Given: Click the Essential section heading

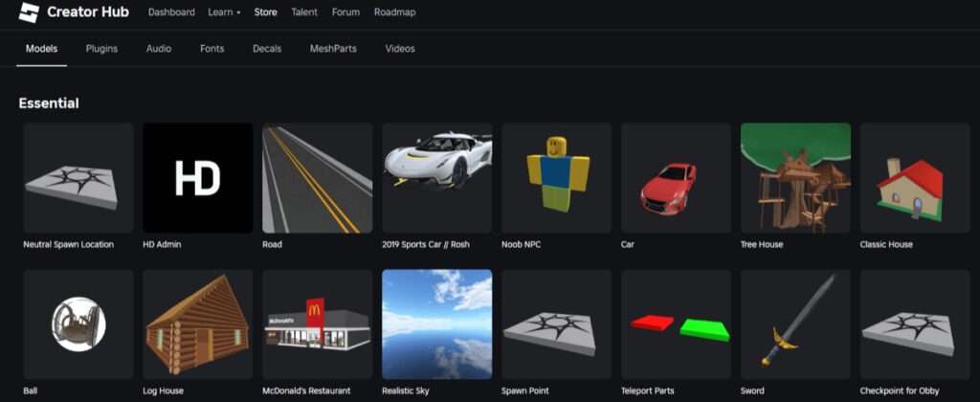Looking at the screenshot, I should (49, 103).
